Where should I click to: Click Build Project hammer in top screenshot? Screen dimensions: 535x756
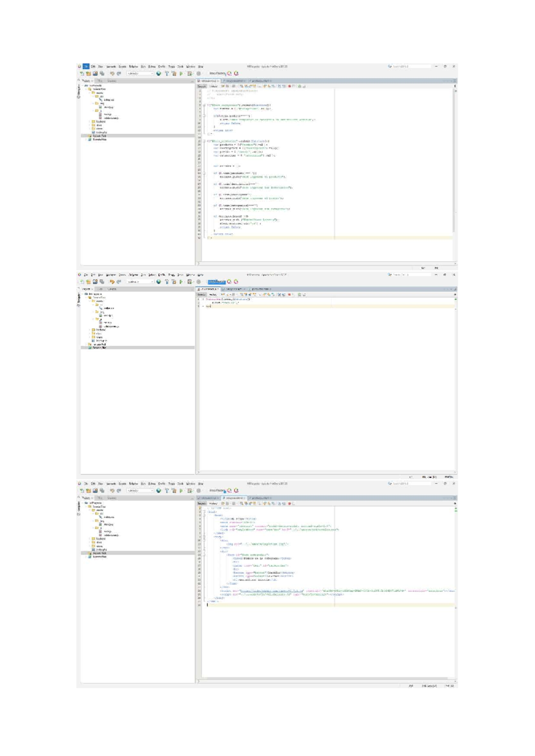[167, 74]
